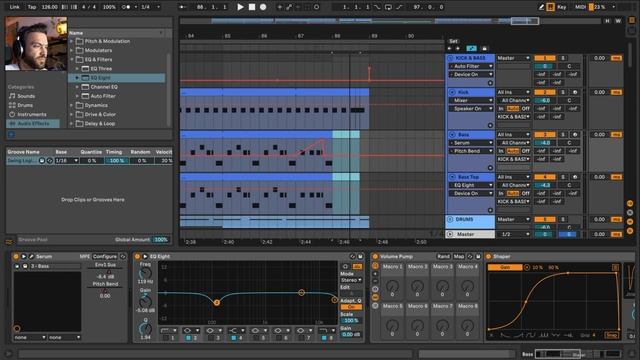
Task: Expand the Pitch & Modulation folder
Action: coord(72,41)
